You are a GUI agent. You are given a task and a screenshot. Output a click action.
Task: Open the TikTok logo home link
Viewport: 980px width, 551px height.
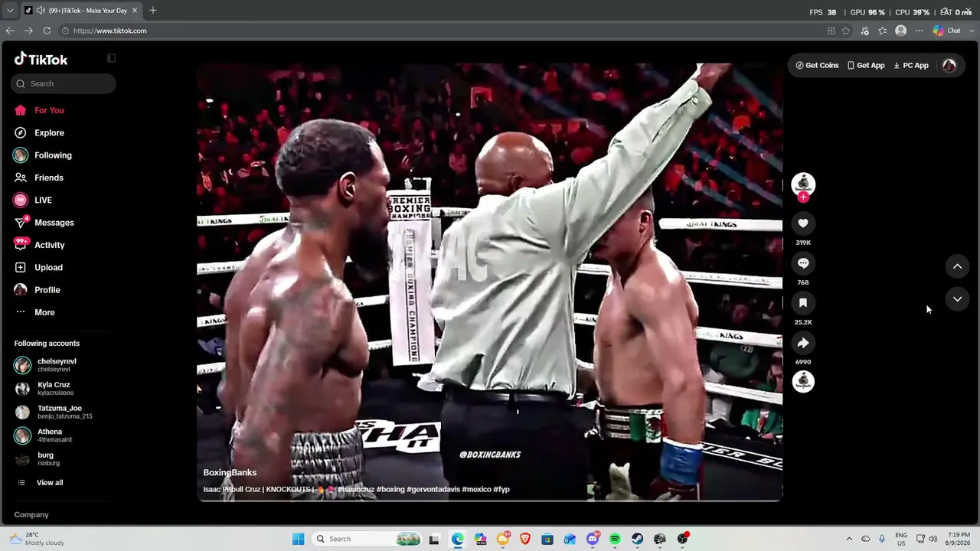click(41, 60)
